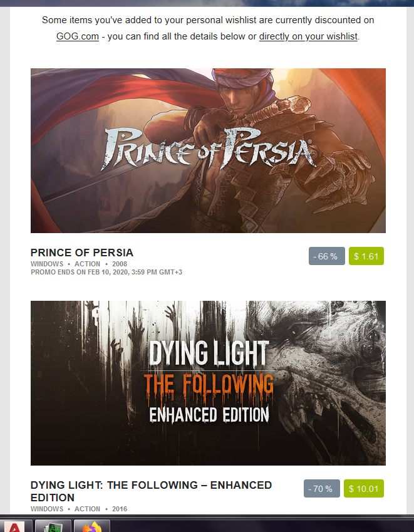Click the Prince of Persia banner image

(x=208, y=150)
